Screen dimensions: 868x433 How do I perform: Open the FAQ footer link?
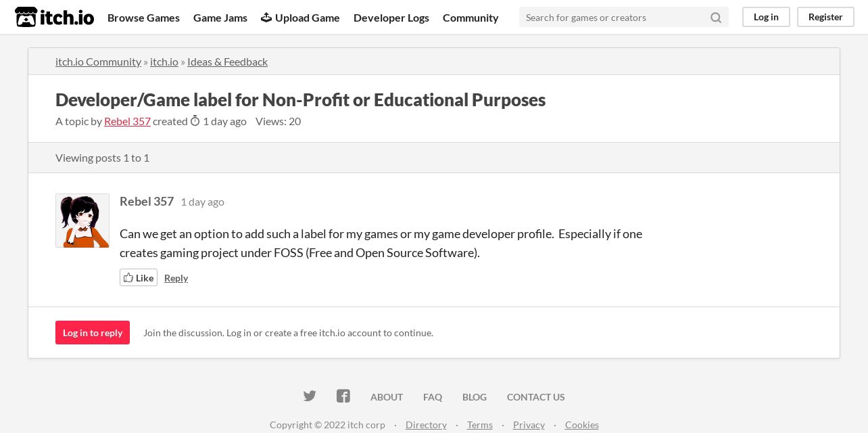[x=433, y=397]
